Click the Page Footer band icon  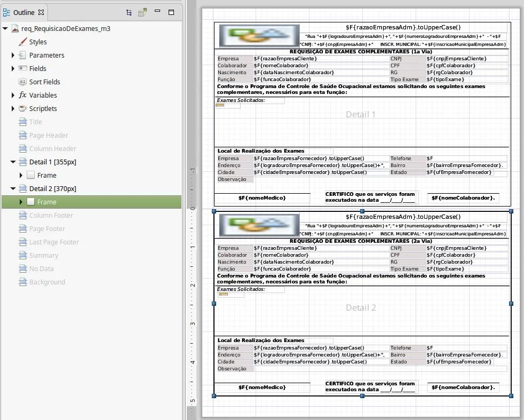[23, 228]
